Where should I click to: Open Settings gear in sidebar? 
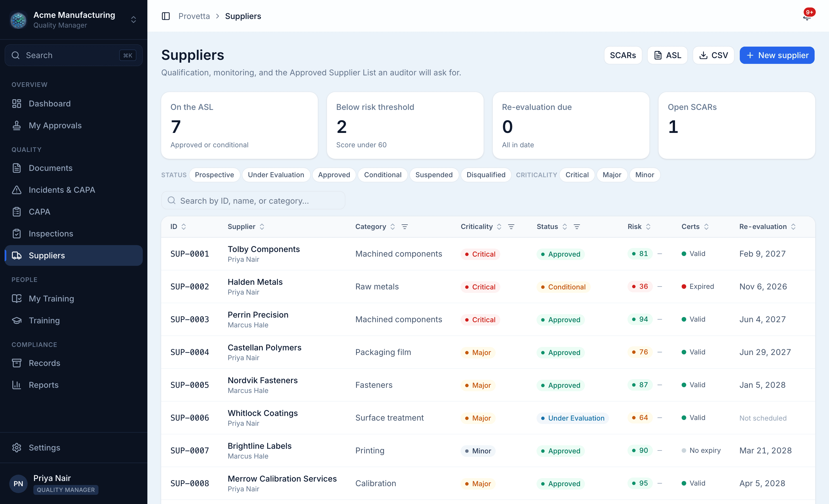click(16, 448)
